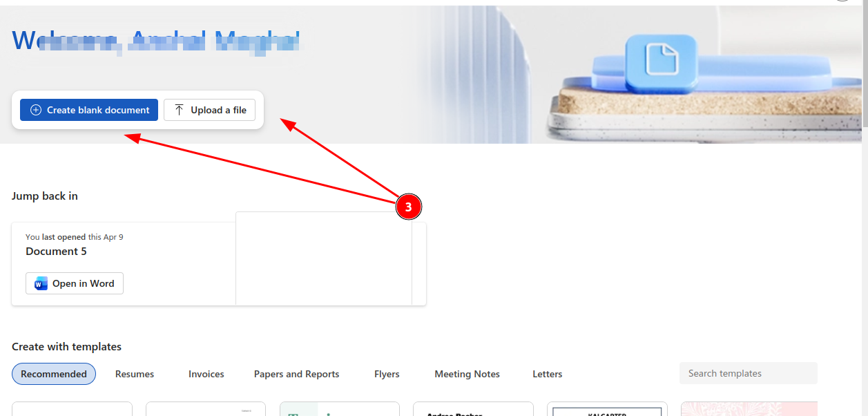Show Invoices templates
This screenshot has width=868, height=416.
click(x=206, y=374)
